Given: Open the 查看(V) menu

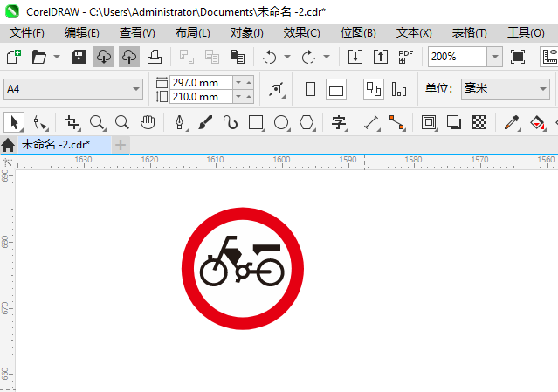Looking at the screenshot, I should [x=137, y=33].
